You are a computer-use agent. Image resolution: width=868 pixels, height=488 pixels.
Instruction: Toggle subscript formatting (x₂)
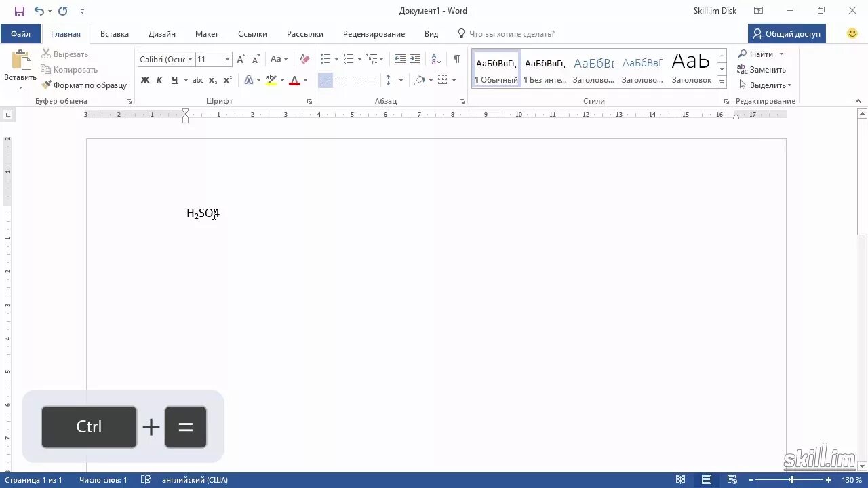213,80
